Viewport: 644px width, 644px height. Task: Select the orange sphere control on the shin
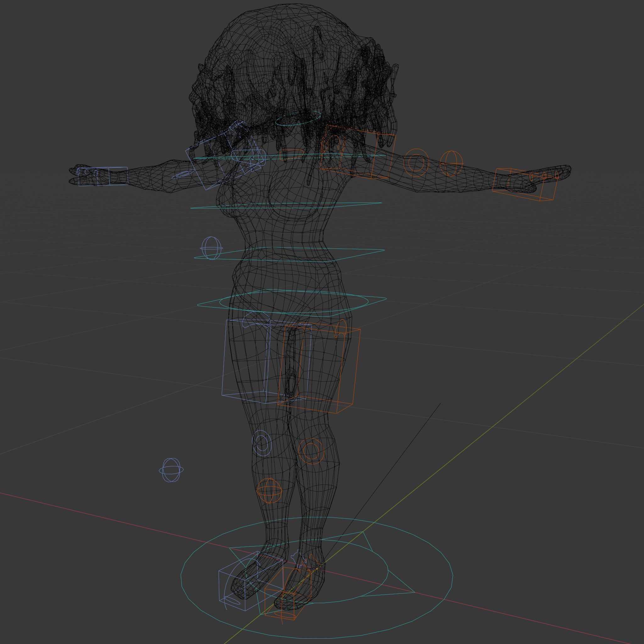point(269,491)
